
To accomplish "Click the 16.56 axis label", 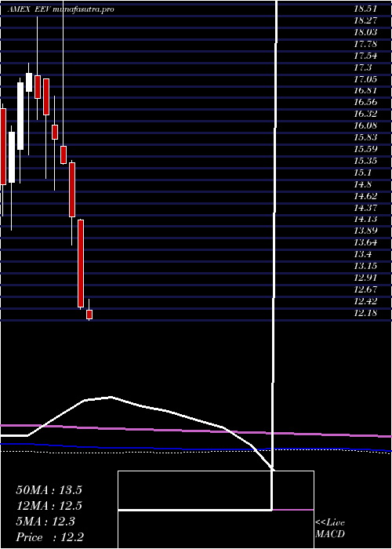I will (x=365, y=102).
